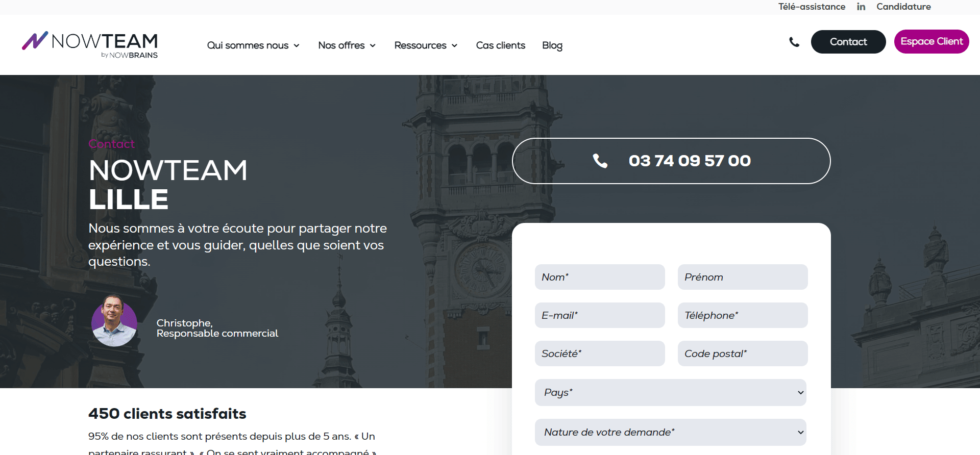Open the Candidature link

coord(903,7)
